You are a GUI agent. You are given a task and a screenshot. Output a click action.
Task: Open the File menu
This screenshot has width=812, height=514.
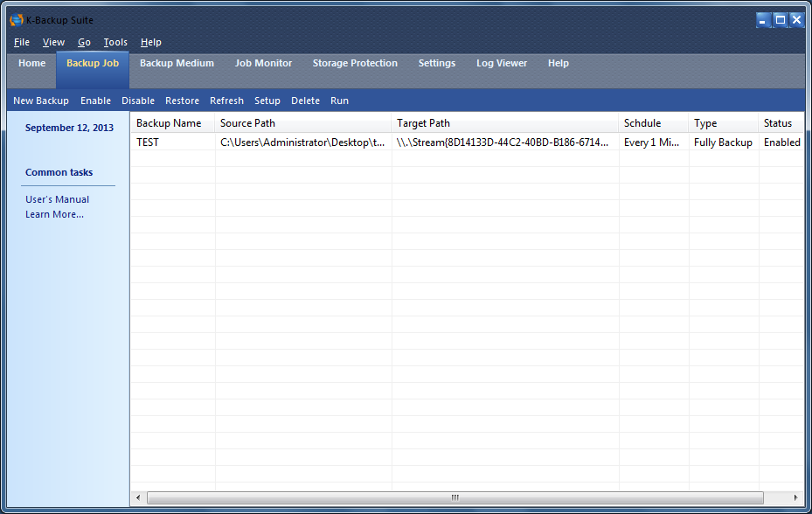pyautogui.click(x=22, y=42)
